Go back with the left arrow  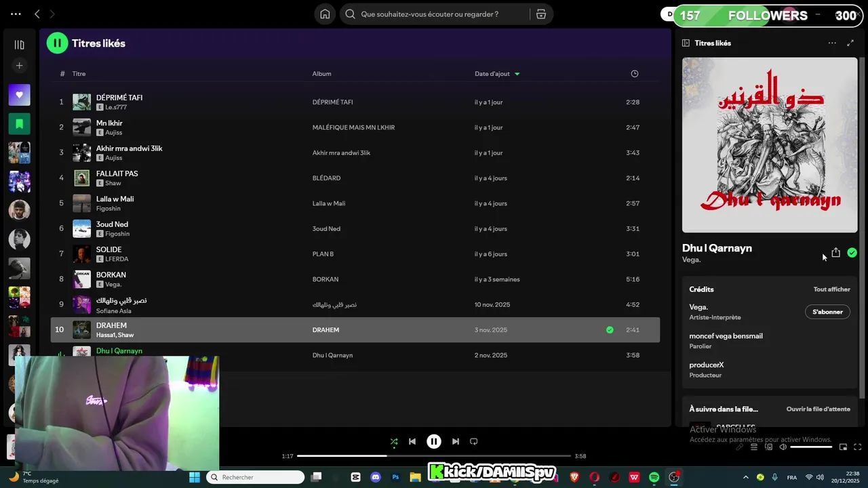pos(37,14)
